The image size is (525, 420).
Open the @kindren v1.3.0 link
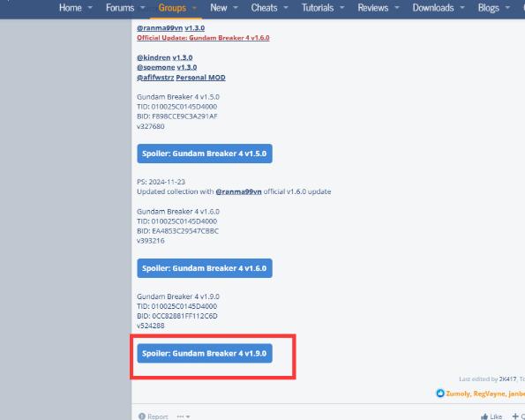[x=165, y=57]
